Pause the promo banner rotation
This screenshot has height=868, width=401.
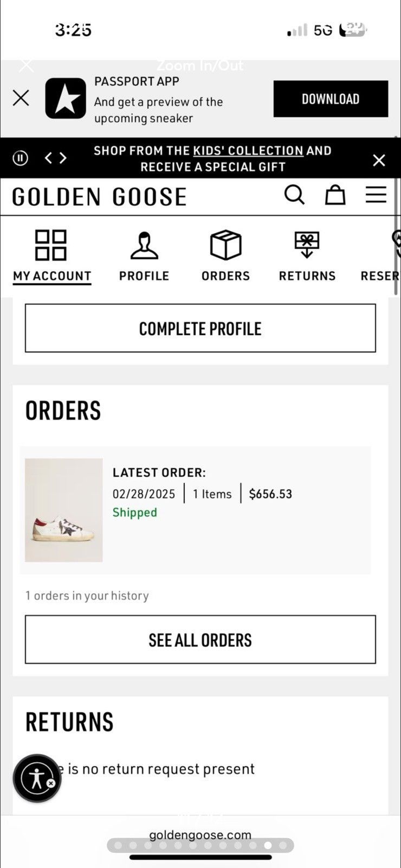click(x=21, y=158)
